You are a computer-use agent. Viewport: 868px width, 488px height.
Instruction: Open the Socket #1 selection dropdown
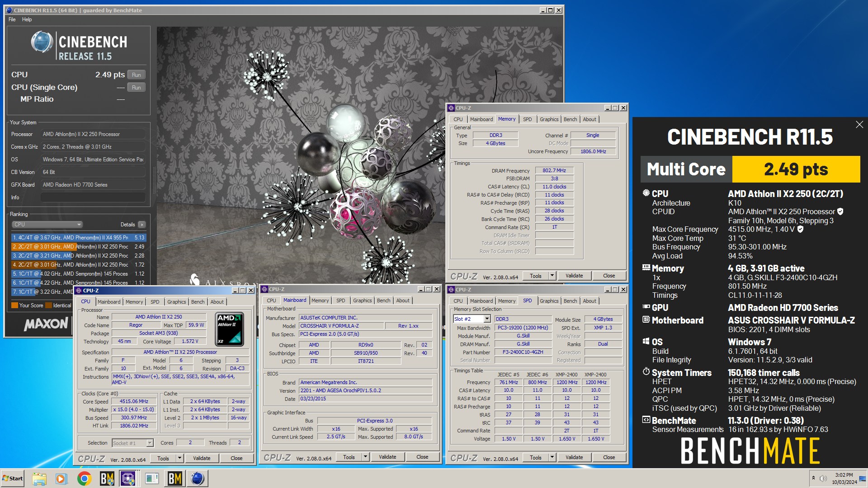150,443
